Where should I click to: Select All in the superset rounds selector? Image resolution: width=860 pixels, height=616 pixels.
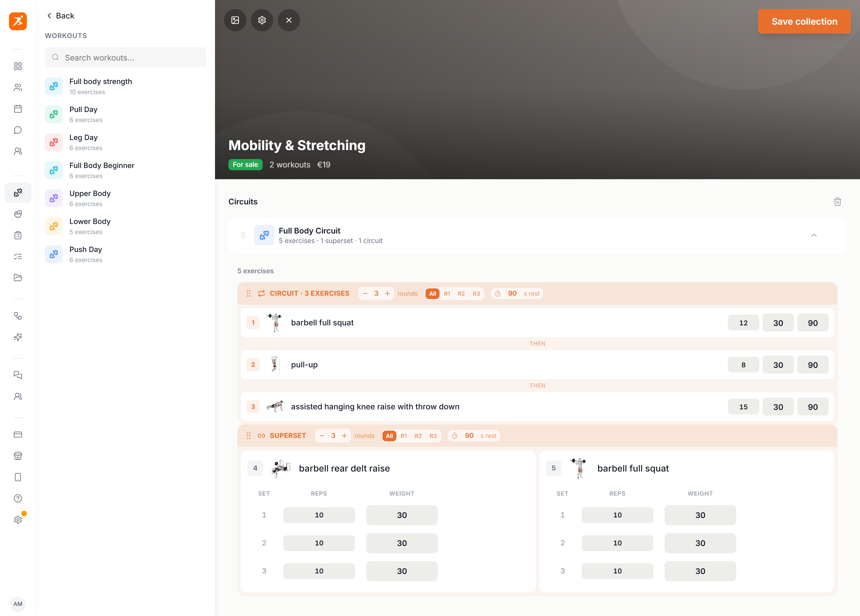point(389,436)
